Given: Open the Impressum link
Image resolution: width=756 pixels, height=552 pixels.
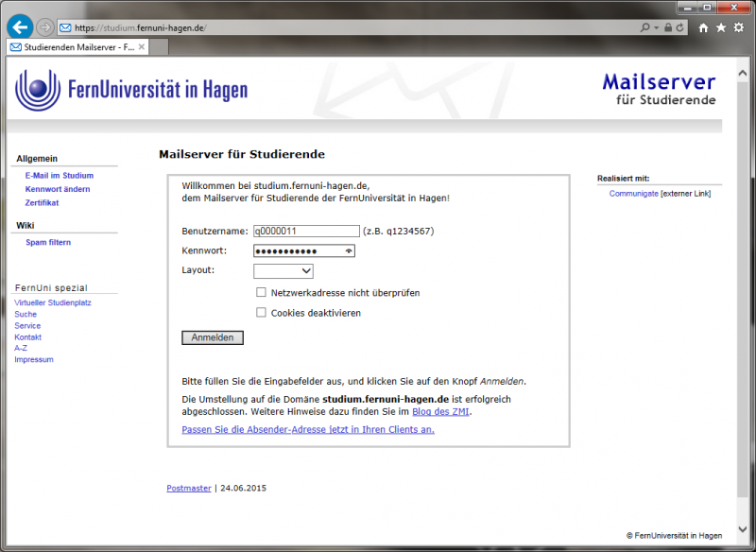Looking at the screenshot, I should click(x=34, y=359).
